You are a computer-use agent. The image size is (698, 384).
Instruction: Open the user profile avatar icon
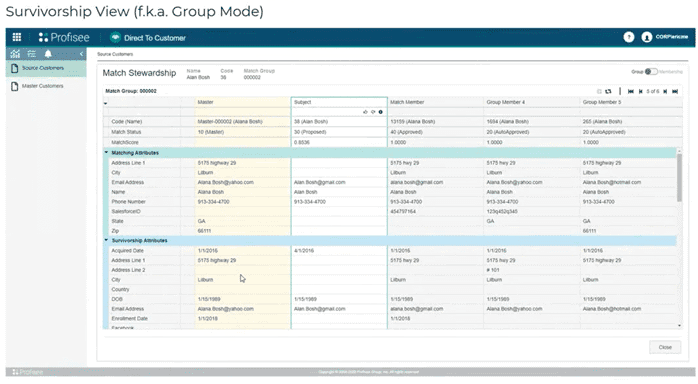646,37
